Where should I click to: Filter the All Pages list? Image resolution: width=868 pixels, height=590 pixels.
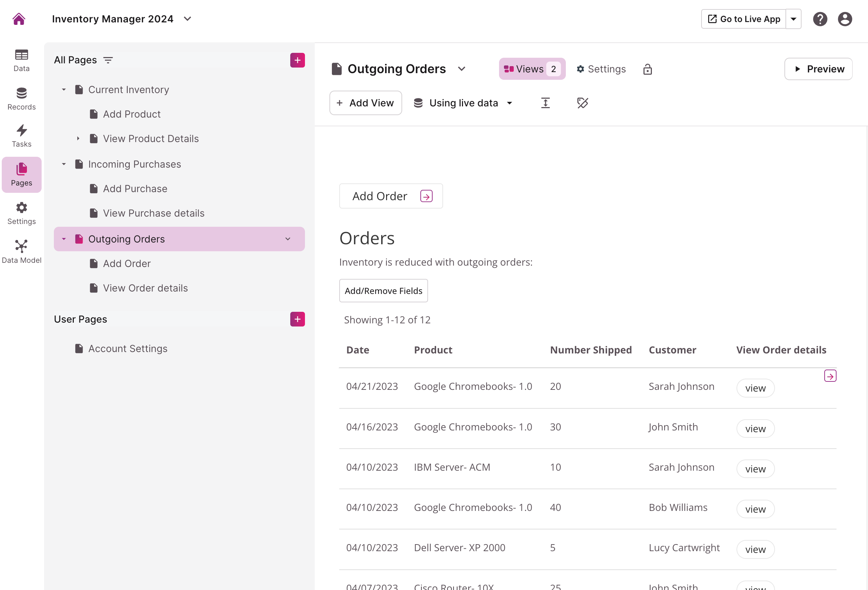(x=108, y=60)
